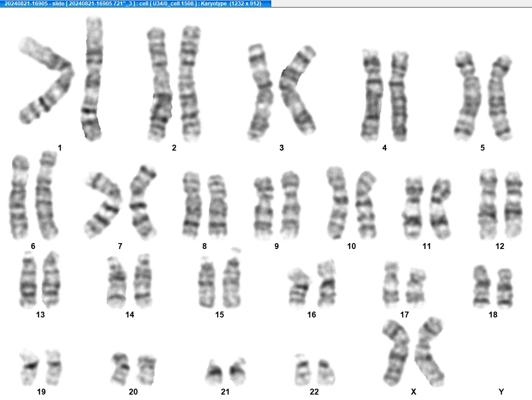The height and width of the screenshot is (400, 532).
Task: Select the right chromosome 11 image
Action: [x=440, y=208]
